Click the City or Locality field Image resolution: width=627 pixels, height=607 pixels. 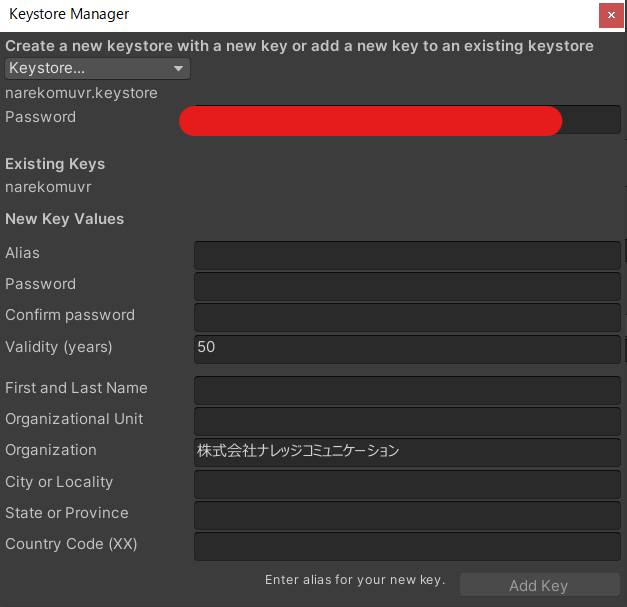point(407,484)
